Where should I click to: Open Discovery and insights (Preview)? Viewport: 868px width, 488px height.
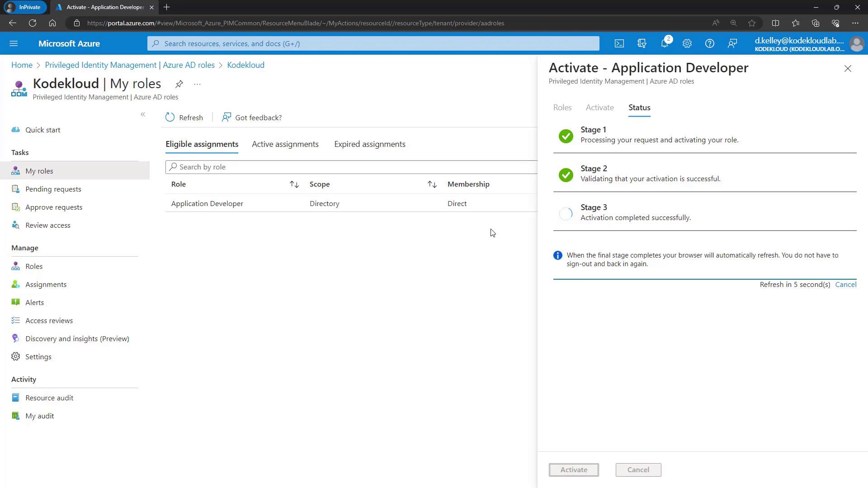click(x=77, y=339)
